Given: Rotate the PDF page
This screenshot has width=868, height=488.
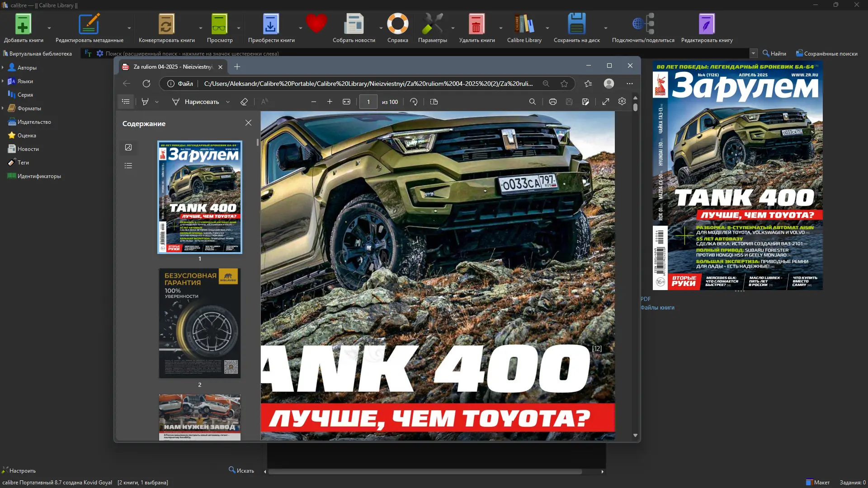Looking at the screenshot, I should pyautogui.click(x=414, y=101).
